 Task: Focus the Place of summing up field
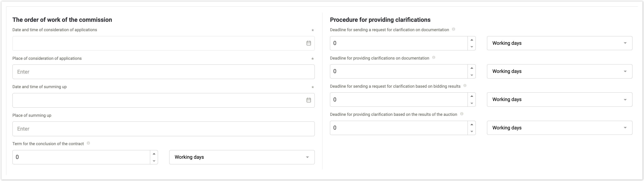coord(164,129)
